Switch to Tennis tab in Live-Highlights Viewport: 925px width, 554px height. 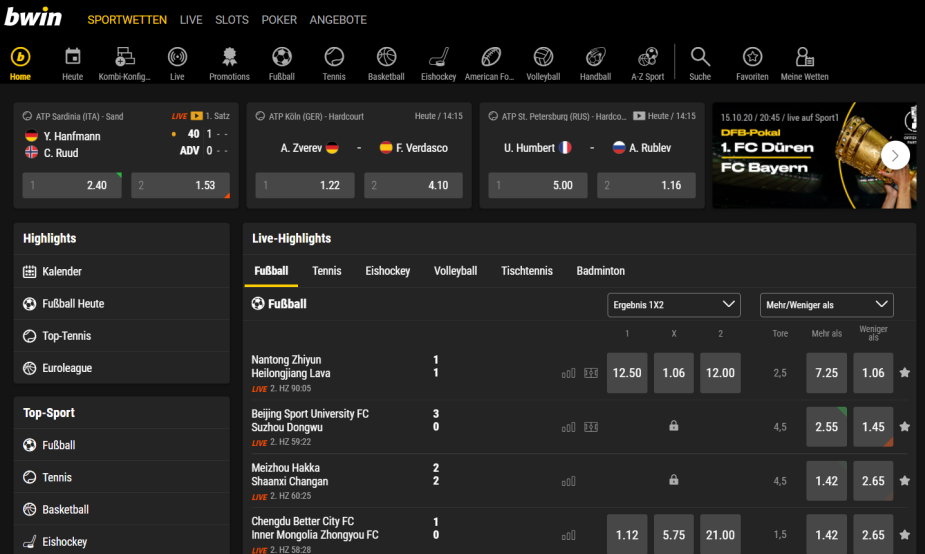pos(326,271)
